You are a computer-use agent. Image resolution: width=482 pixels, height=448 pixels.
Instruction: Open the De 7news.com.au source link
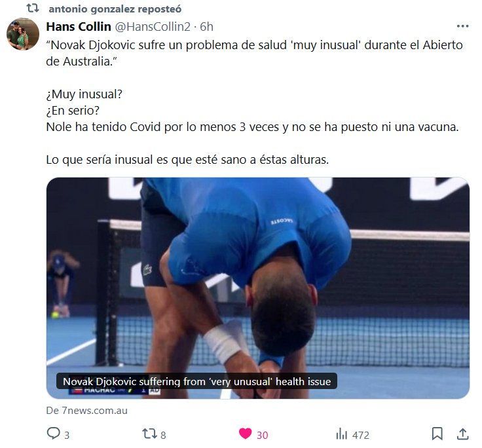point(86,411)
